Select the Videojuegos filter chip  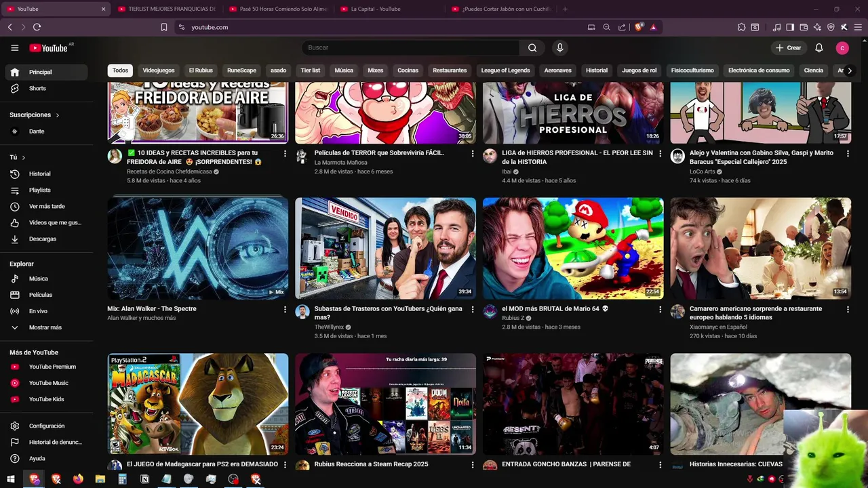click(x=159, y=70)
